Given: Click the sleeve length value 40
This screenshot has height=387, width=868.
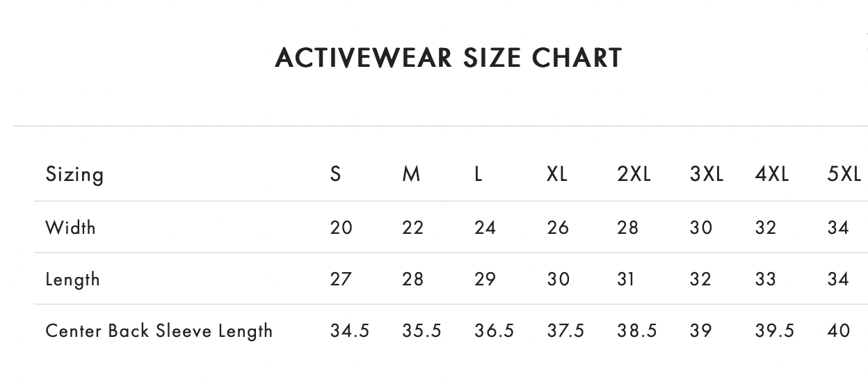Looking at the screenshot, I should [839, 331].
